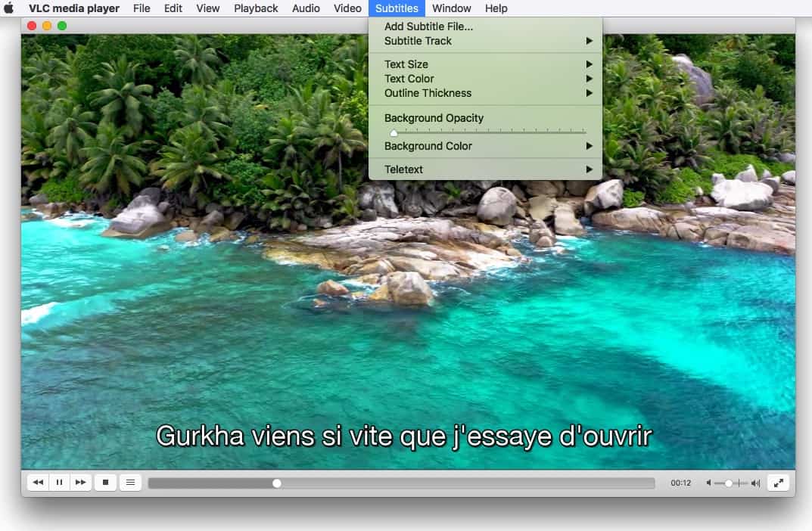Click the rewind icon
812x531 pixels.
pyautogui.click(x=38, y=482)
